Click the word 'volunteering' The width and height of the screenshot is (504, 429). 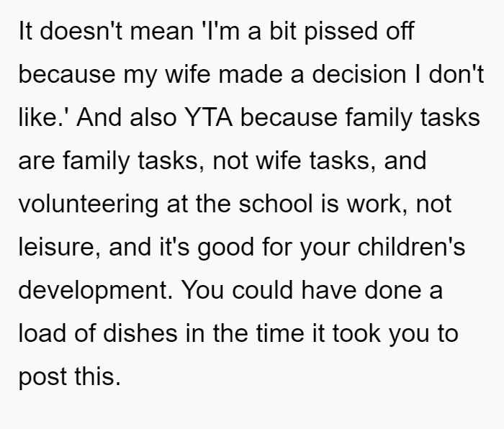(x=89, y=205)
